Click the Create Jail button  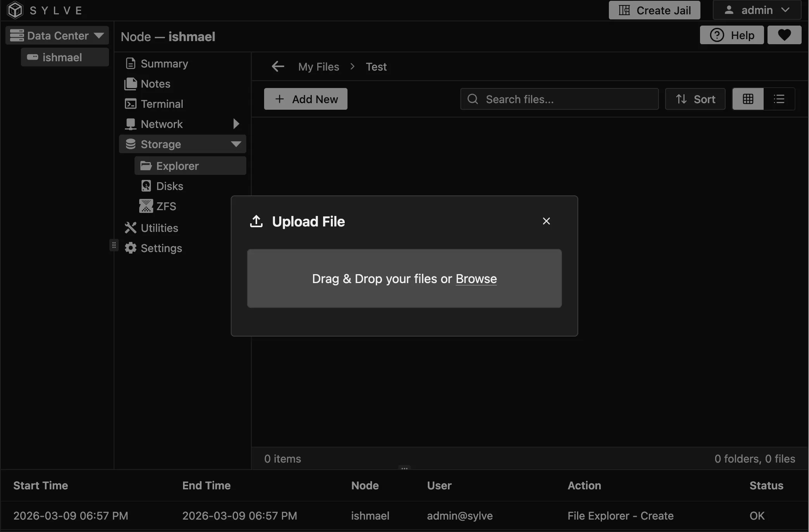pyautogui.click(x=654, y=10)
